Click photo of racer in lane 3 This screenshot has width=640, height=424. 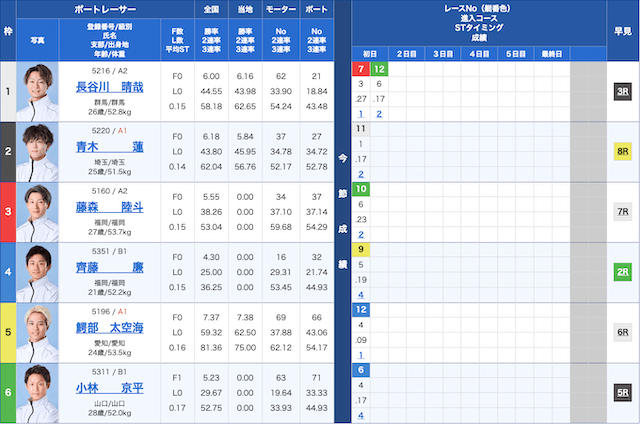click(38, 212)
